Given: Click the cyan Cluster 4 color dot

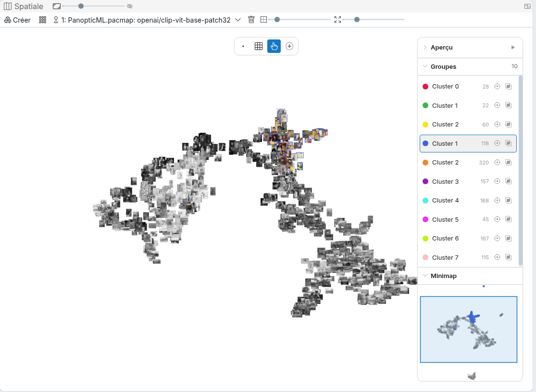Looking at the screenshot, I should (425, 201).
